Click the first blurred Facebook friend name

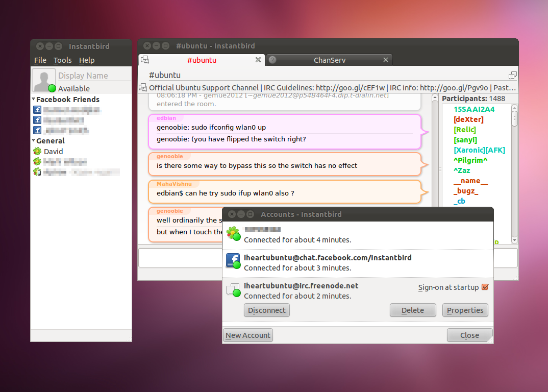pyautogui.click(x=72, y=110)
